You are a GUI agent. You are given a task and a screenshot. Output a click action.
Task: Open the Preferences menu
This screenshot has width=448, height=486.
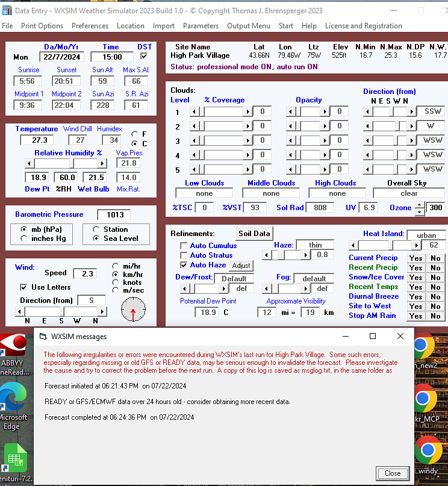(90, 26)
